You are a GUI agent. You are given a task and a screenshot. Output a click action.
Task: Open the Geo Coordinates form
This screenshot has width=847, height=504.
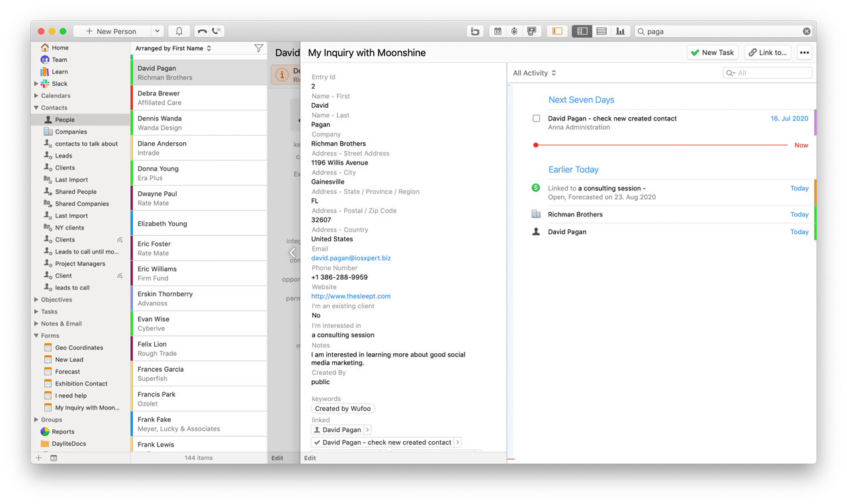[79, 348]
